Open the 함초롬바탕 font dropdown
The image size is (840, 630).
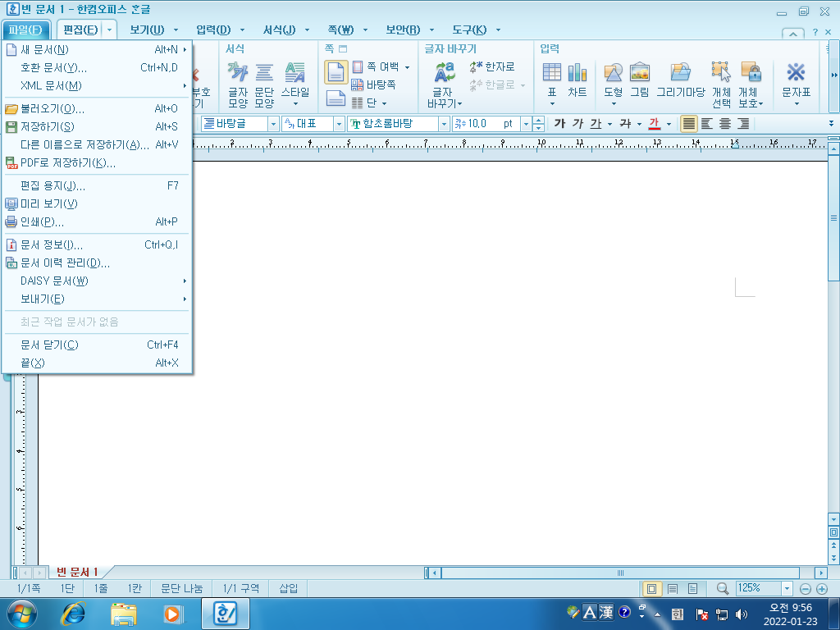tap(444, 124)
